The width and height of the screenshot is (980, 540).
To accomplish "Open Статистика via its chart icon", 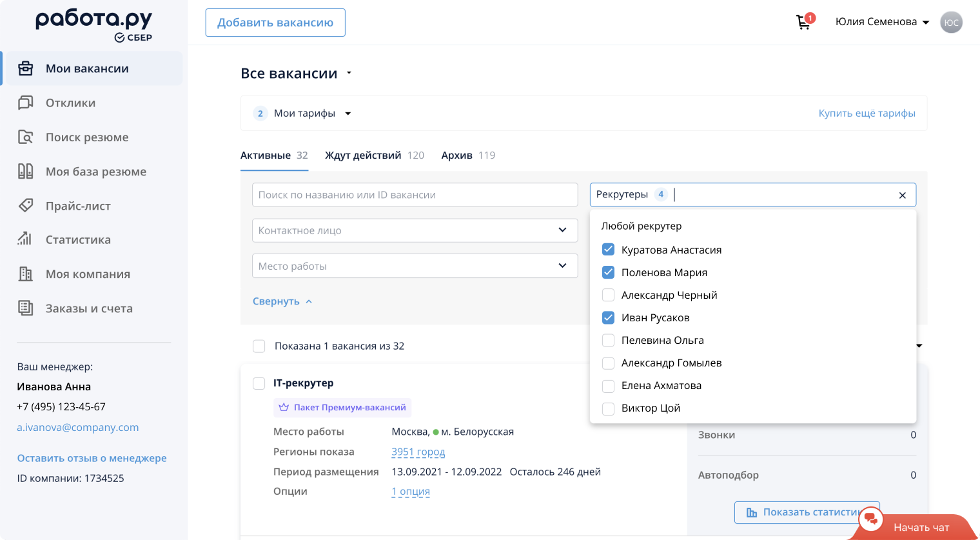I will pos(26,239).
